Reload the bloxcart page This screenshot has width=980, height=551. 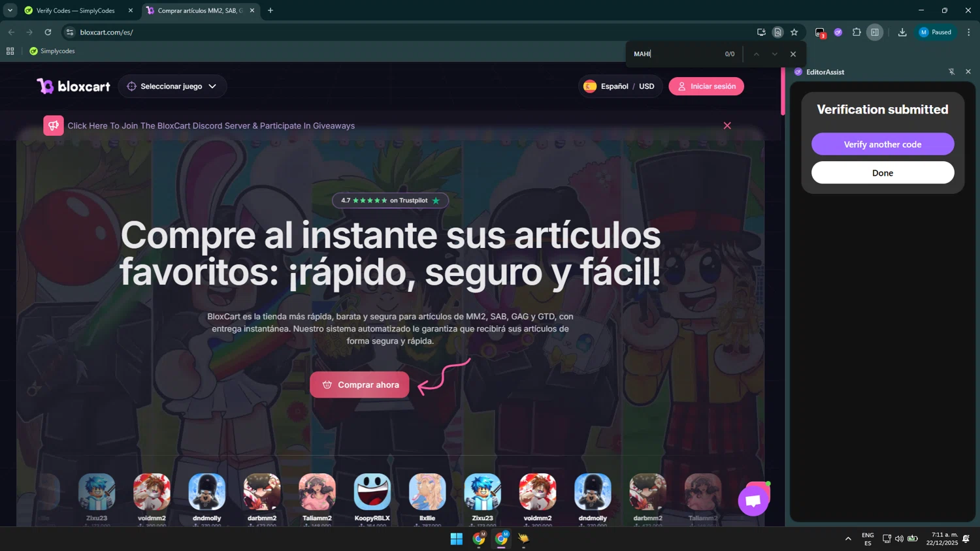pyautogui.click(x=48, y=32)
